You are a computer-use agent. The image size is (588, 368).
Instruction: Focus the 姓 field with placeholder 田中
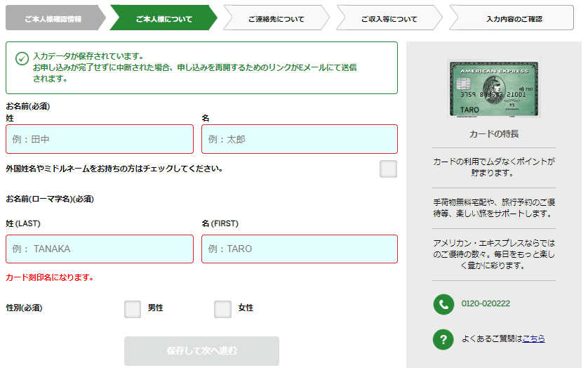100,139
